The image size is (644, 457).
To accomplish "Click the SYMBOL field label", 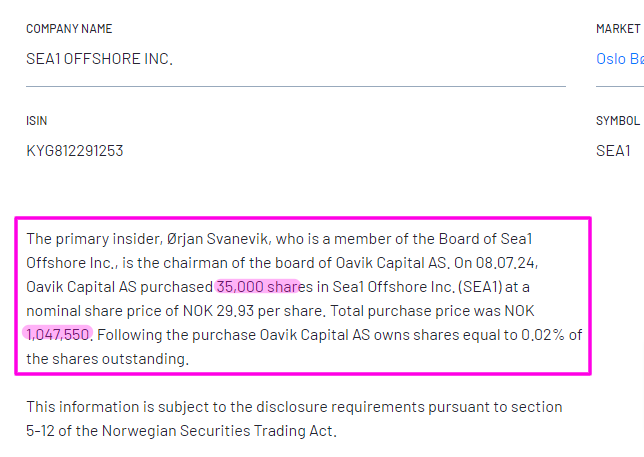I will [618, 121].
